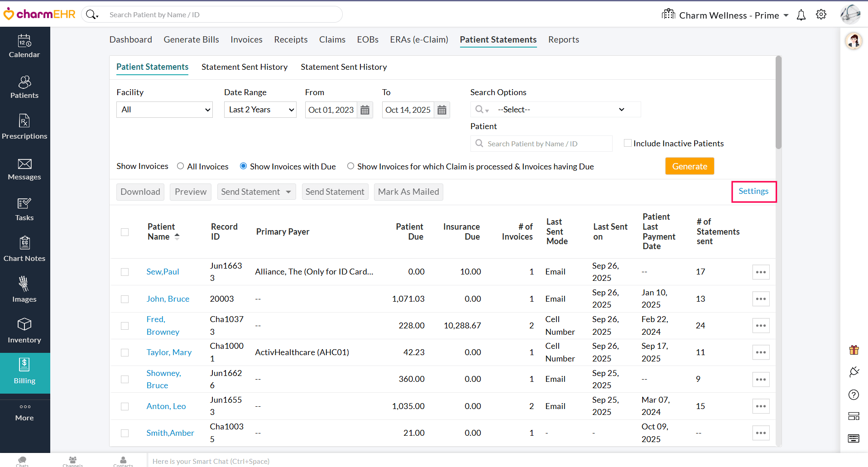This screenshot has height=467, width=868.
Task: Tick the checkbox for John, Bruce row
Action: click(x=125, y=299)
